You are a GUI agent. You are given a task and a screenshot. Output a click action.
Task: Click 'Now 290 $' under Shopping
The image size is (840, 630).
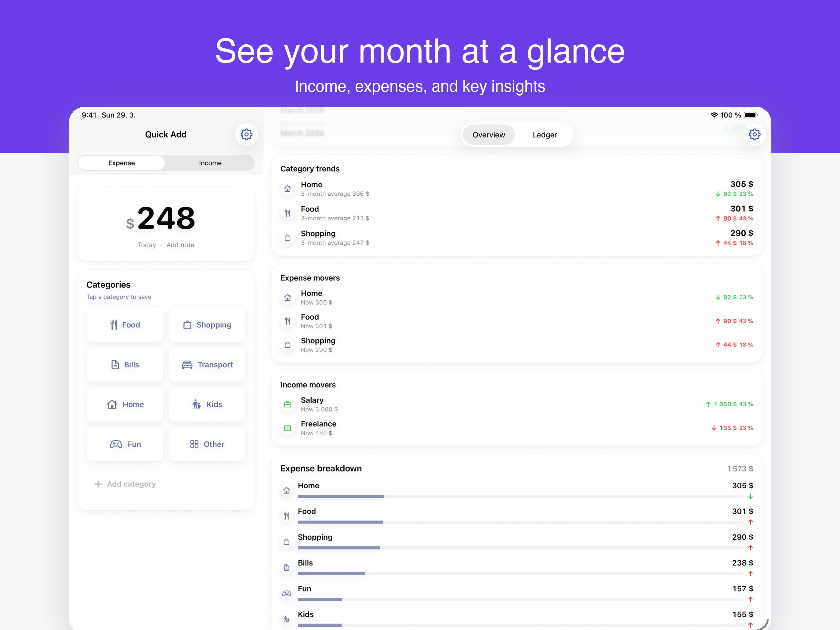(x=316, y=350)
